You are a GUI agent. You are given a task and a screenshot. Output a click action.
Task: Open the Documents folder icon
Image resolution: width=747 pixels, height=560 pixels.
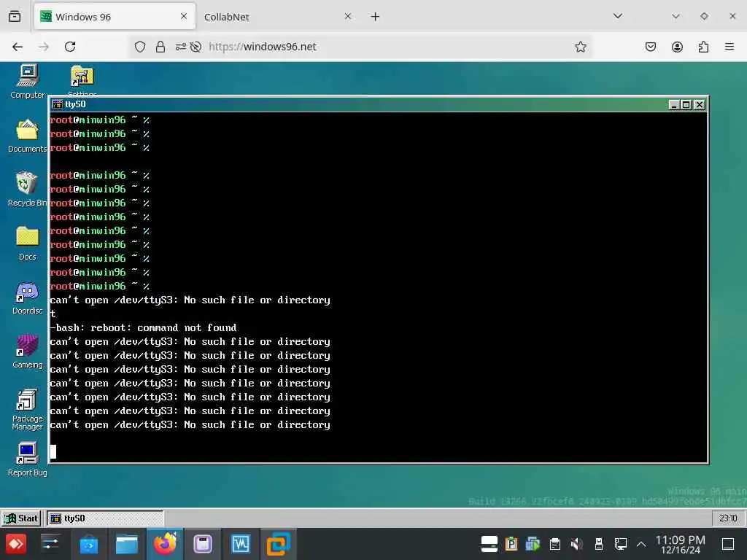pos(27,136)
